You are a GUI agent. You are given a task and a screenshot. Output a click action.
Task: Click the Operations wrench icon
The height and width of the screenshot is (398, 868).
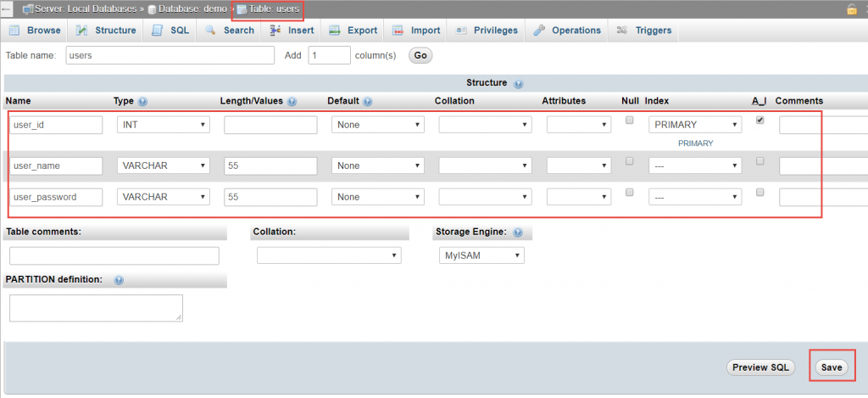[539, 31]
